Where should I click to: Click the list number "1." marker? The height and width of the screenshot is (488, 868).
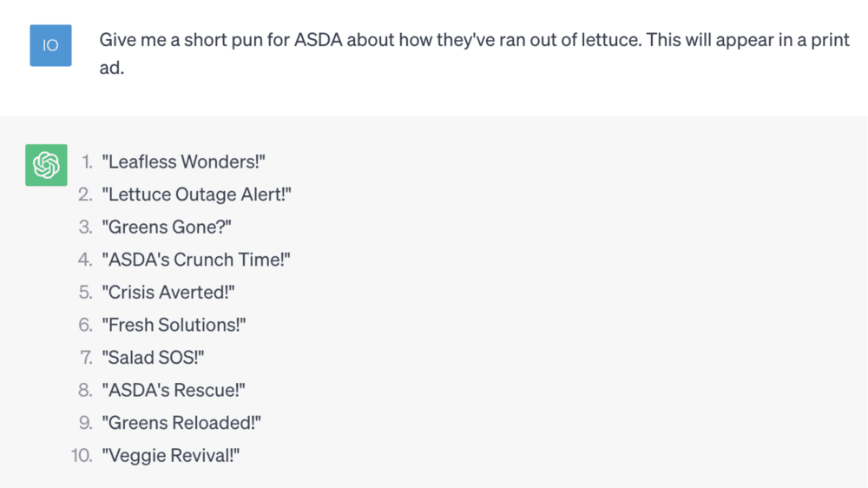(x=86, y=162)
